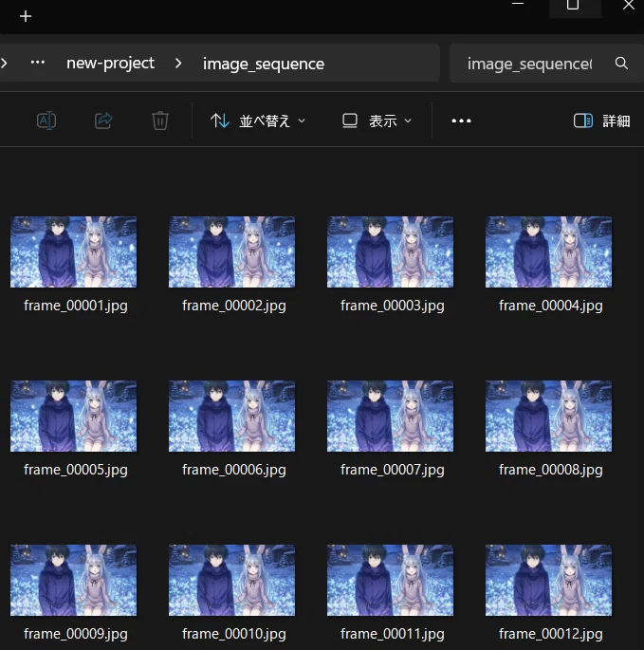
Task: Select the frame_00012.jpg thumbnail
Action: [x=548, y=580]
